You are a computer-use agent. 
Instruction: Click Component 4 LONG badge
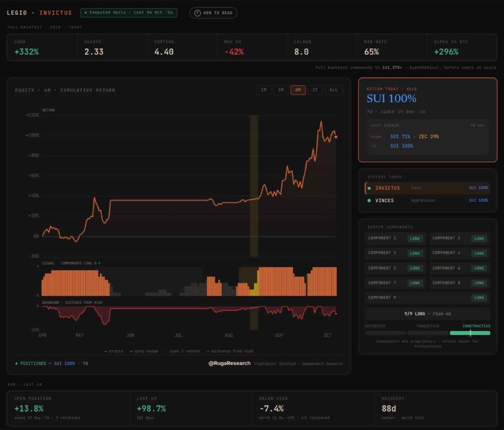[479, 253]
